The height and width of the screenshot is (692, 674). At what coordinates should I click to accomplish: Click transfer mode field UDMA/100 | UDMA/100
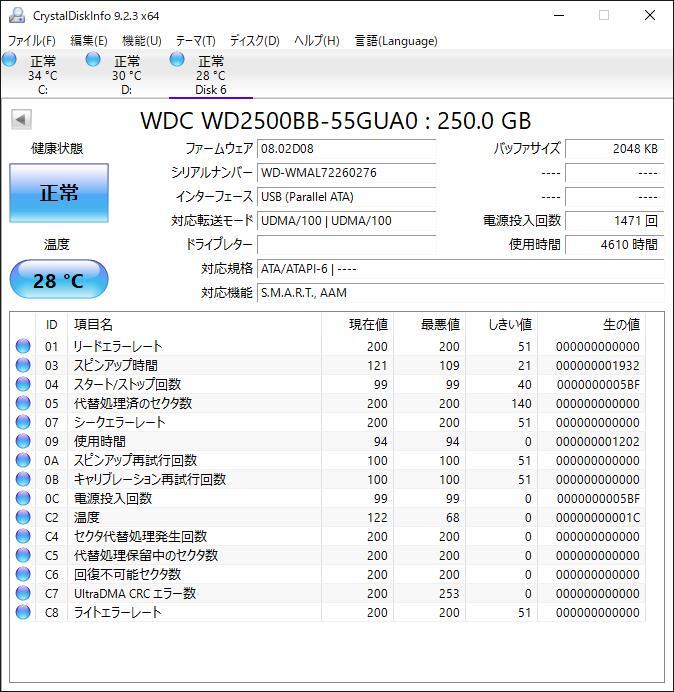coord(346,220)
